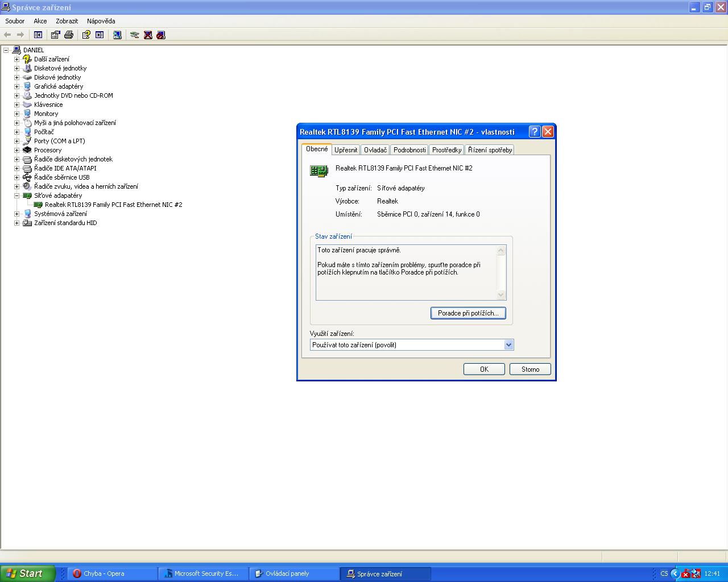
Task: Expand the Porty (COM a LPT) branch
Action: click(16, 141)
